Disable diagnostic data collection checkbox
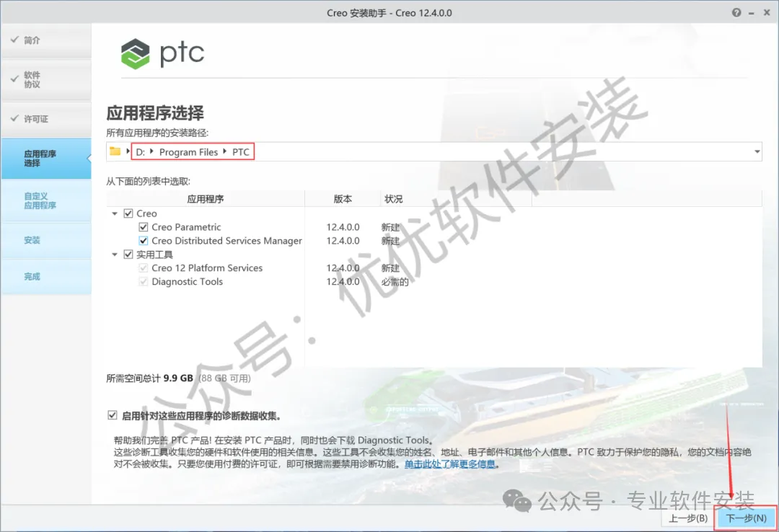This screenshot has height=532, width=779. point(113,415)
